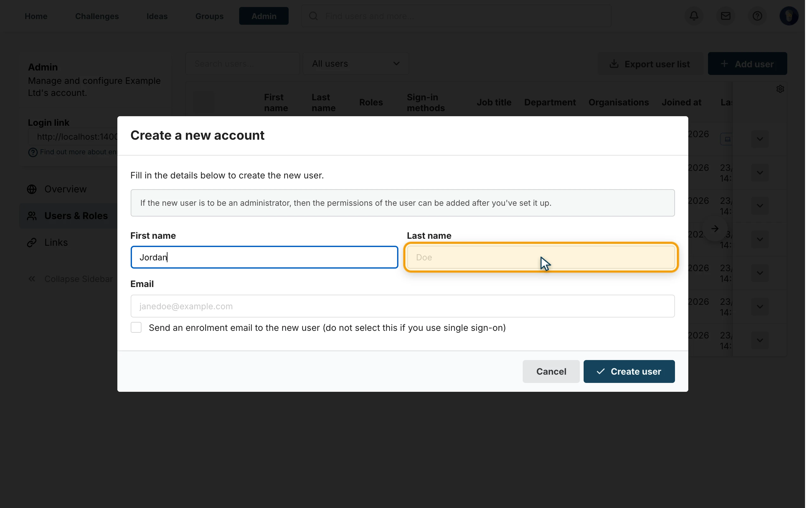Go to the Ideas nav item
The image size is (812, 508).
(157, 16)
